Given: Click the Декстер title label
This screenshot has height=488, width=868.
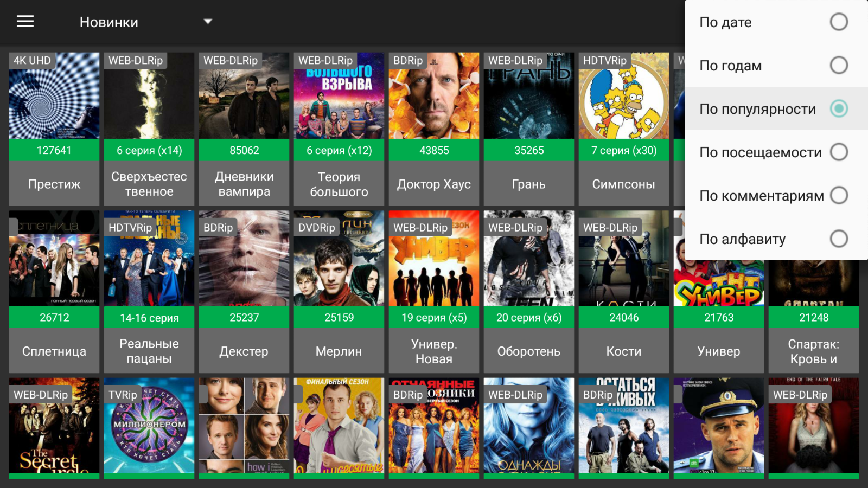Looking at the screenshot, I should tap(244, 351).
